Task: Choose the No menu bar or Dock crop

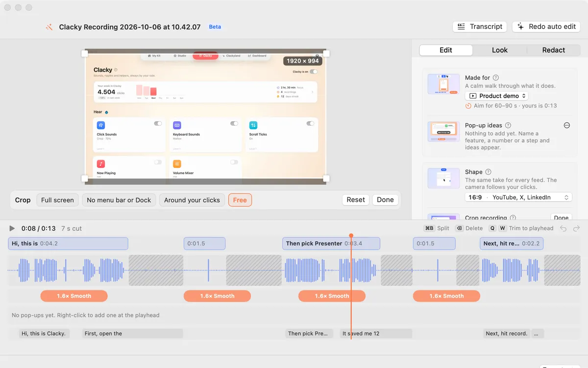Action: coord(119,200)
